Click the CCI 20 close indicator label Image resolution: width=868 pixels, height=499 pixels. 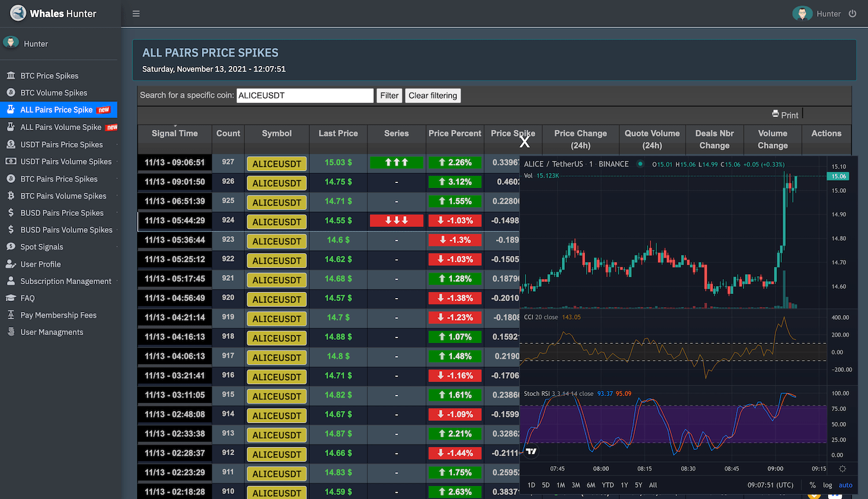coord(541,317)
